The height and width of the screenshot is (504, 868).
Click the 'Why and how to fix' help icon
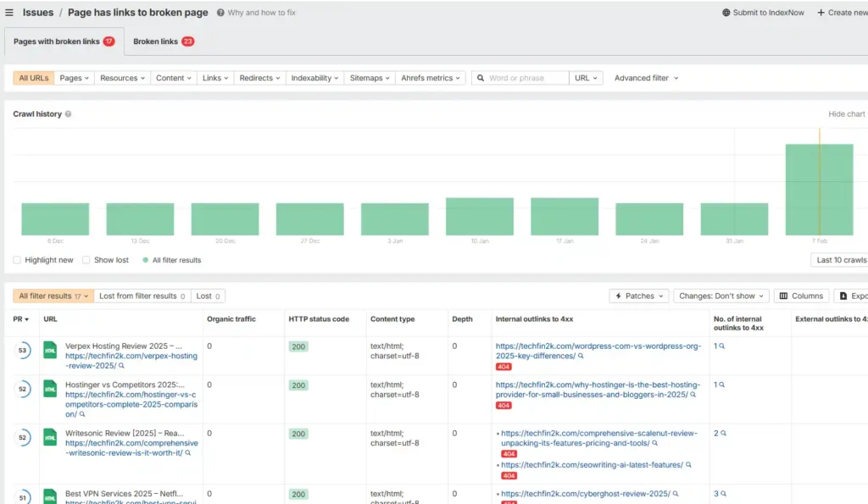[x=220, y=12]
